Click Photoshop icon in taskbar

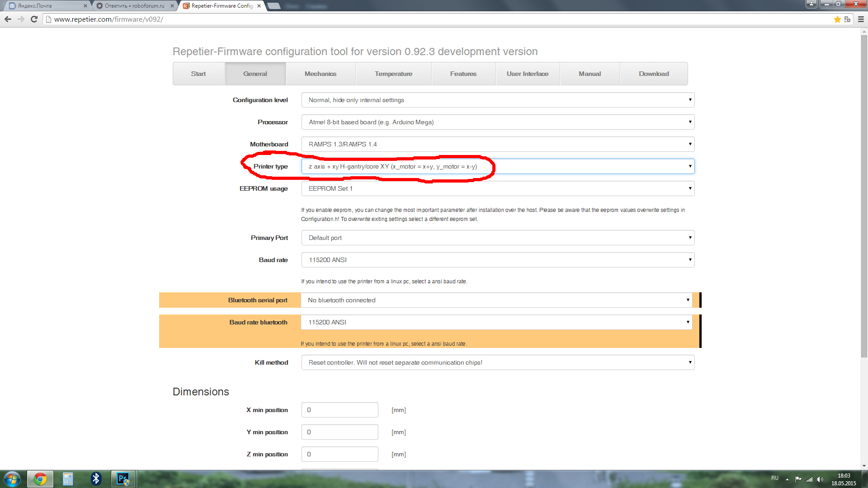pyautogui.click(x=123, y=479)
